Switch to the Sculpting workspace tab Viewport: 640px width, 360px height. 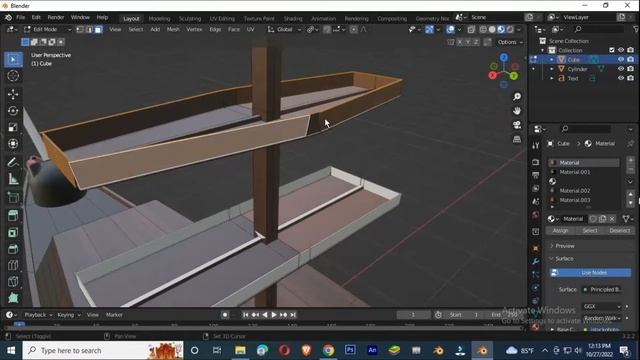(x=190, y=18)
